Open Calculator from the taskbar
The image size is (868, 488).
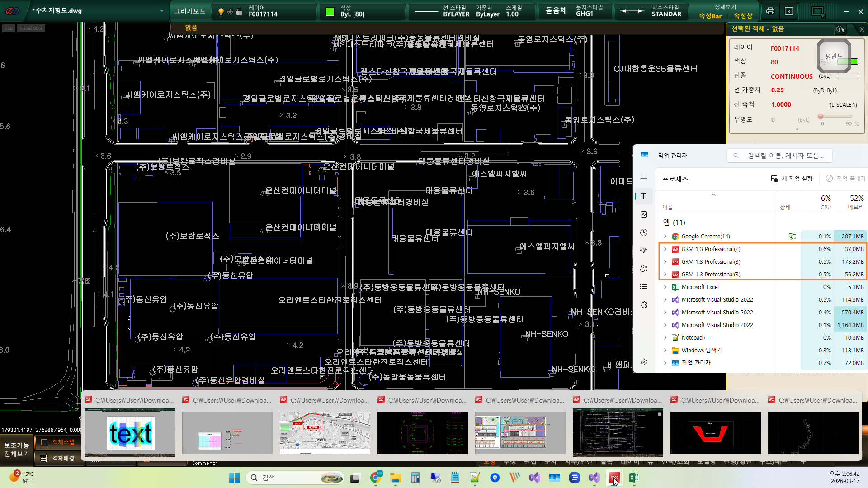(x=415, y=478)
